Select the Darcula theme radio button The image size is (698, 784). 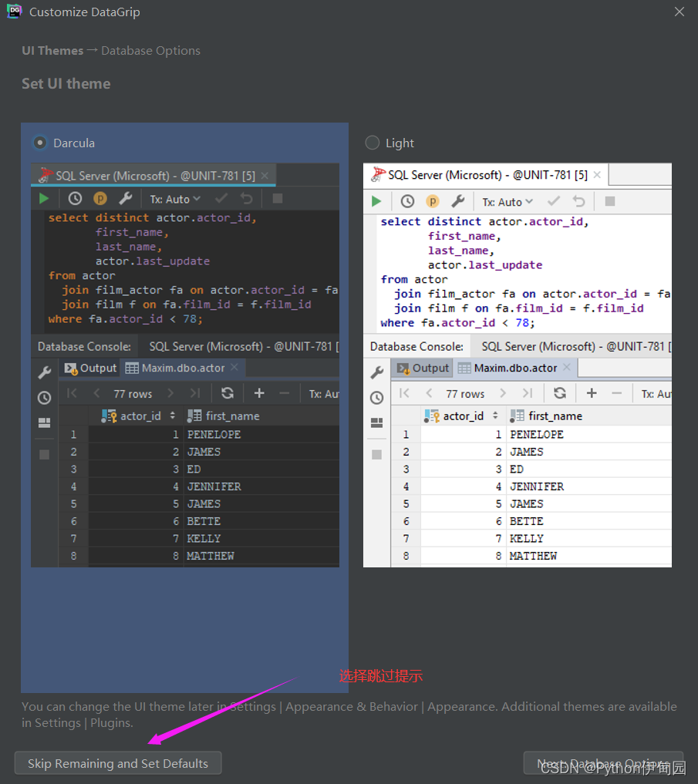(40, 143)
